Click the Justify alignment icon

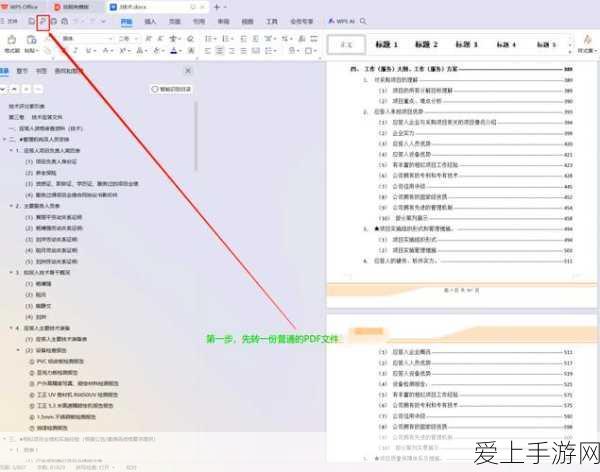[x=244, y=51]
